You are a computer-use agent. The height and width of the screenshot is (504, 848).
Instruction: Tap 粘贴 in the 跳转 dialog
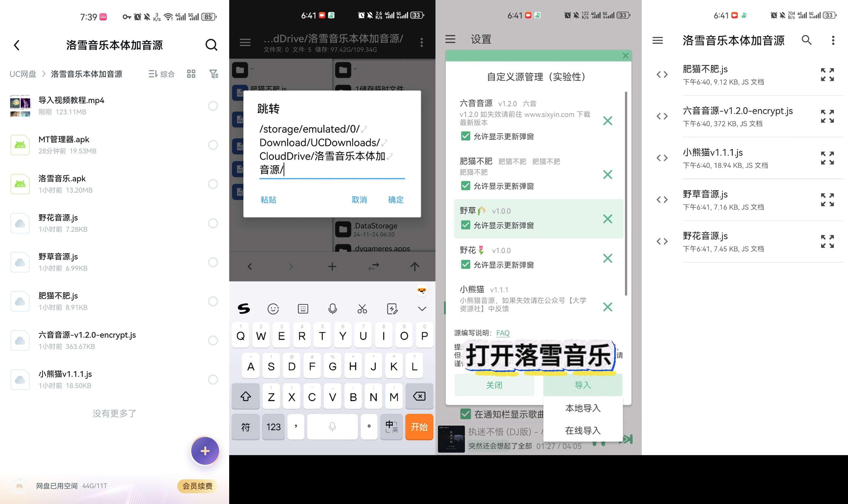pos(268,200)
